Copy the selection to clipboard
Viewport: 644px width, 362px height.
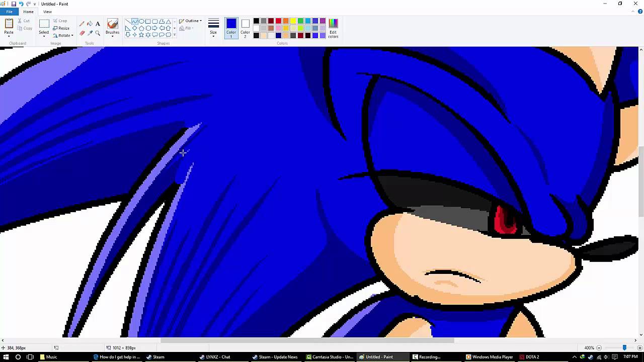[24, 28]
